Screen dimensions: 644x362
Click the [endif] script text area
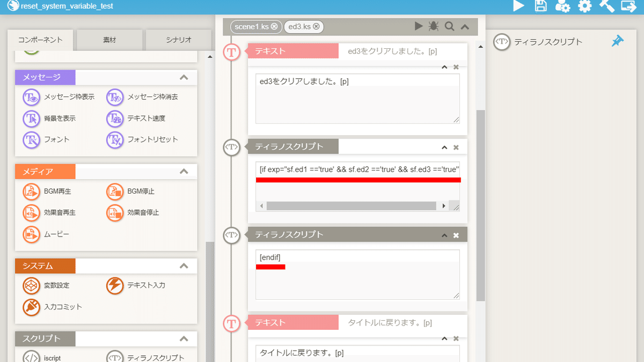click(357, 275)
